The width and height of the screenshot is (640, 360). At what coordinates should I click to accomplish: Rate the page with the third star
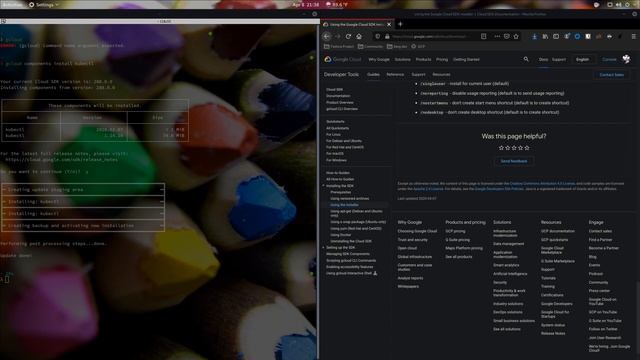pos(514,148)
